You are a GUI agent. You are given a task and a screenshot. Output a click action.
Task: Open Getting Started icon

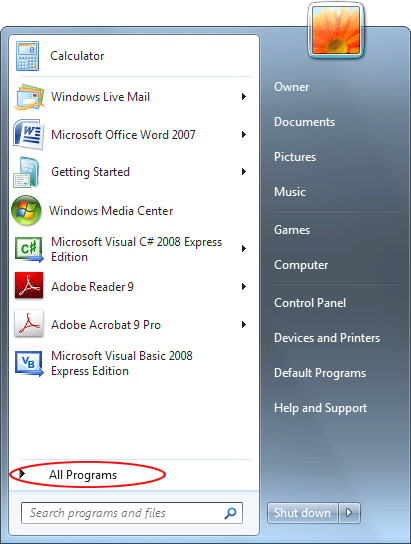coord(26,172)
